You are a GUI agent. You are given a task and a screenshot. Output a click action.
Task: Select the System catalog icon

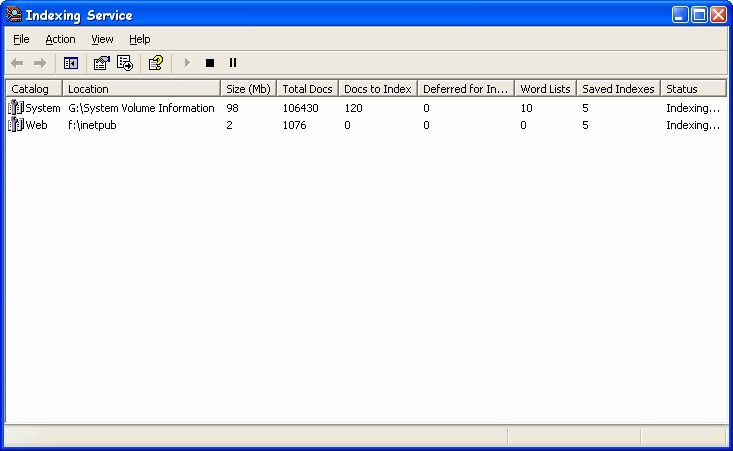point(15,107)
